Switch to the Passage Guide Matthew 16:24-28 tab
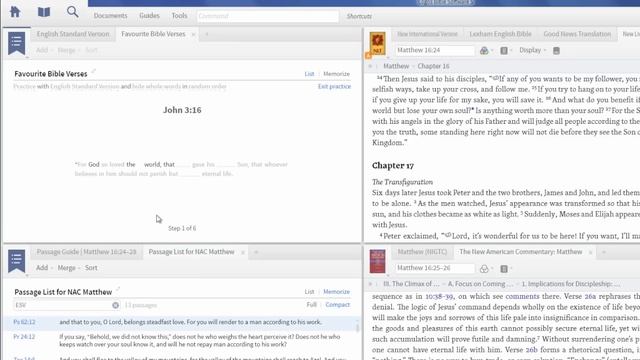 point(87,252)
